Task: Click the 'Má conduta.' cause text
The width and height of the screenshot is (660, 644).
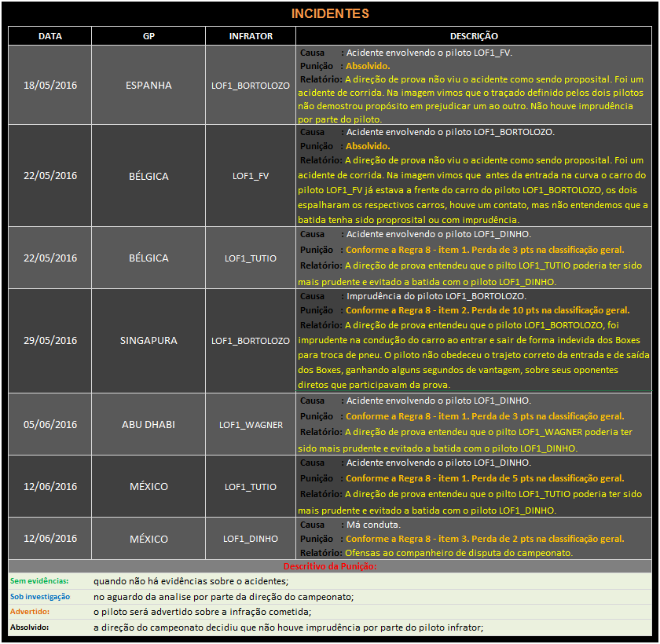Action: coord(373,525)
